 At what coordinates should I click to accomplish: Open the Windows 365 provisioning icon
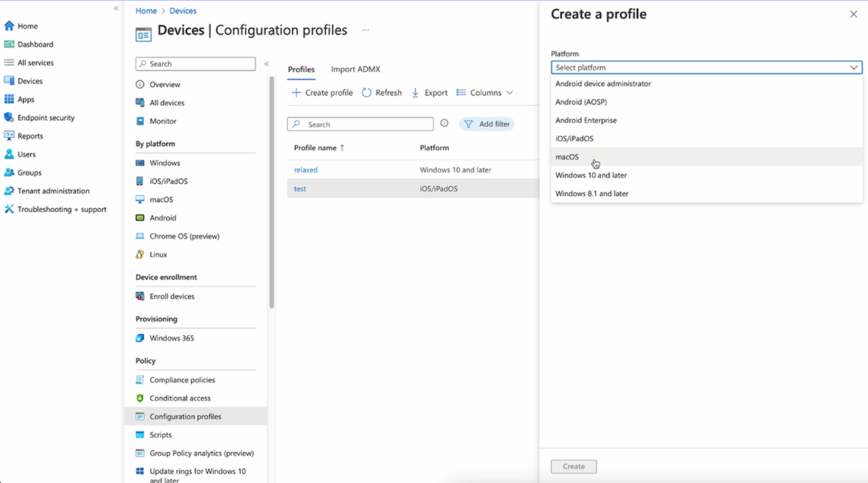click(x=140, y=338)
